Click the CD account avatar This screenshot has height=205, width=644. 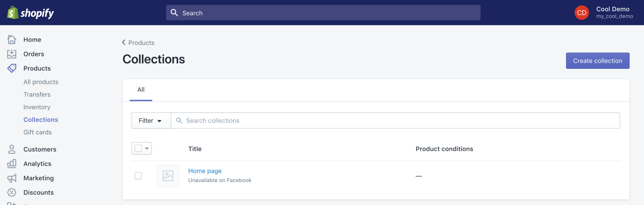[x=582, y=13]
